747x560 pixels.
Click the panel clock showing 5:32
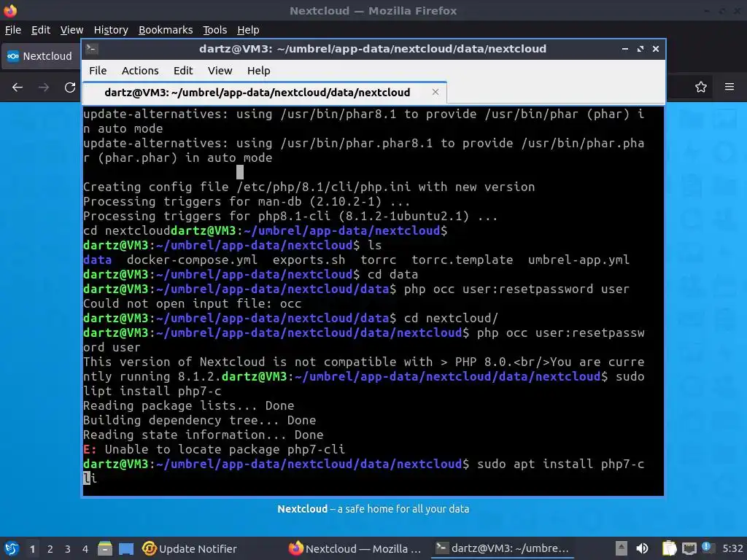point(732,548)
